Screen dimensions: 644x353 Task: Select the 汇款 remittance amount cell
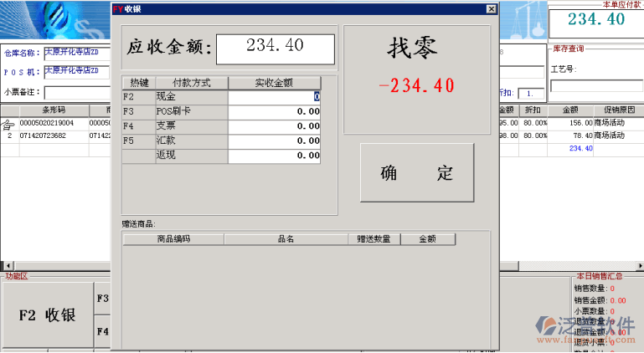(274, 141)
